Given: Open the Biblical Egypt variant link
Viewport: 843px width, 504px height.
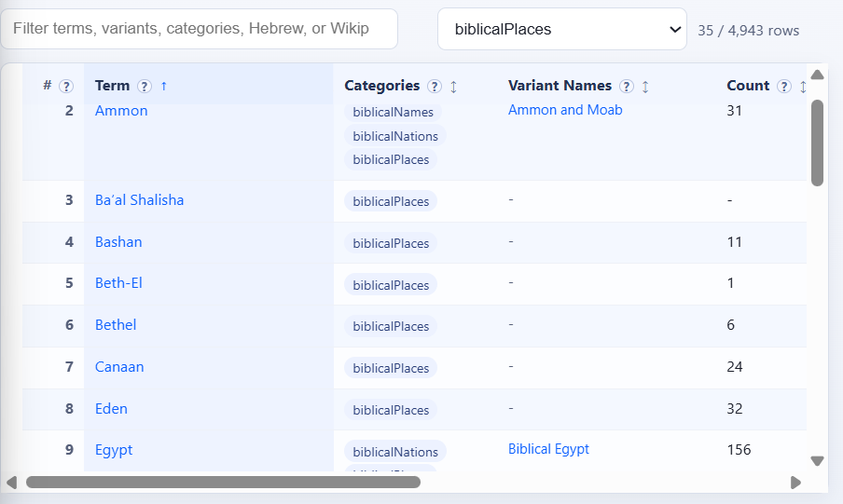Looking at the screenshot, I should pos(548,449).
